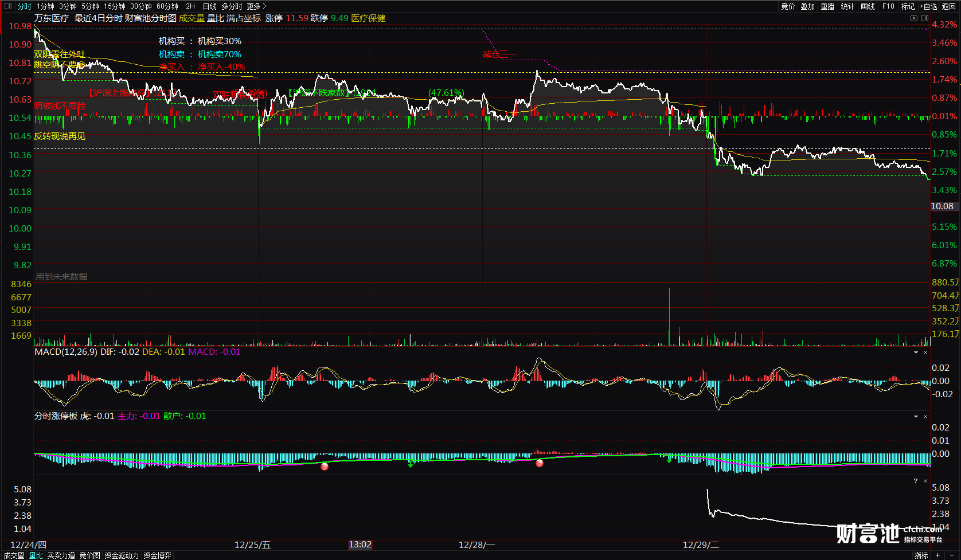The width and height of the screenshot is (961, 560).
Task: Switch bottom panel to 量比 tab
Action: click(x=36, y=555)
